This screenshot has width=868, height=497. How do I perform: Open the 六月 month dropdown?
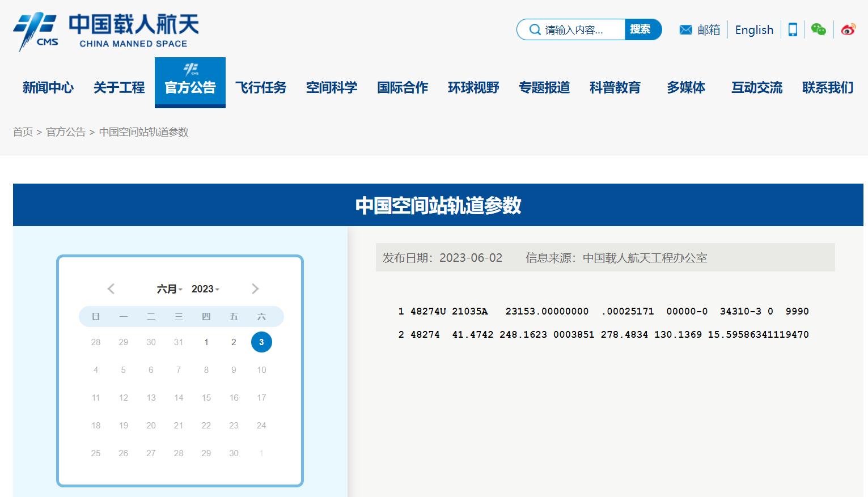(x=170, y=288)
